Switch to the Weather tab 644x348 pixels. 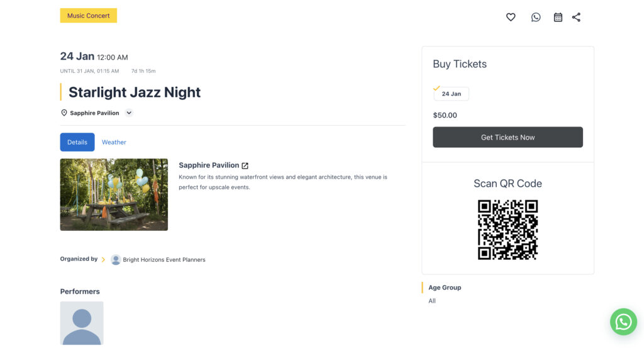(114, 142)
